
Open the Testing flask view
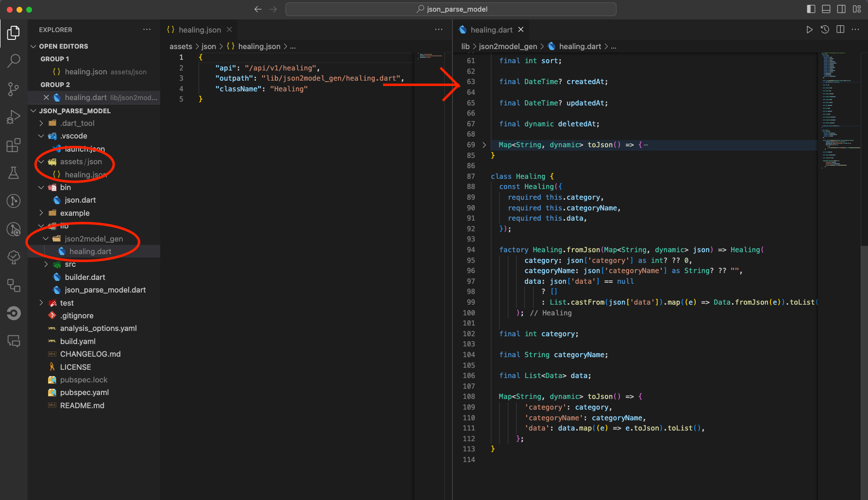click(x=14, y=173)
